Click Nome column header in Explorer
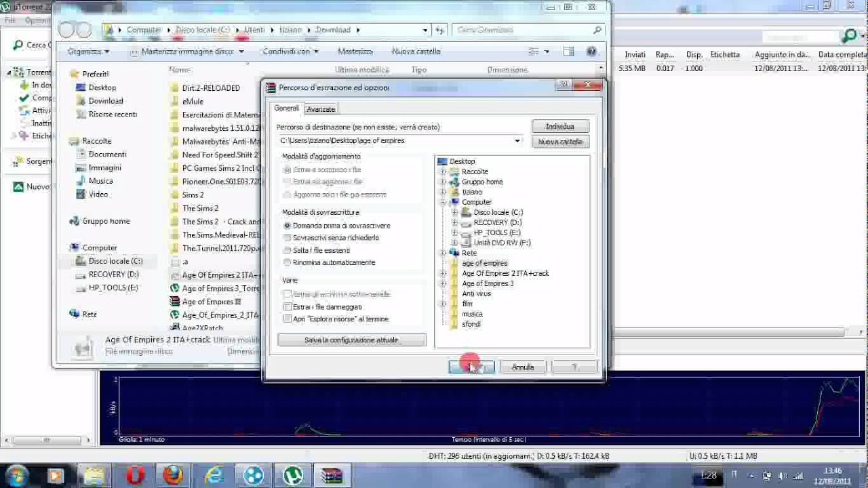This screenshot has width=868, height=488. [x=180, y=70]
